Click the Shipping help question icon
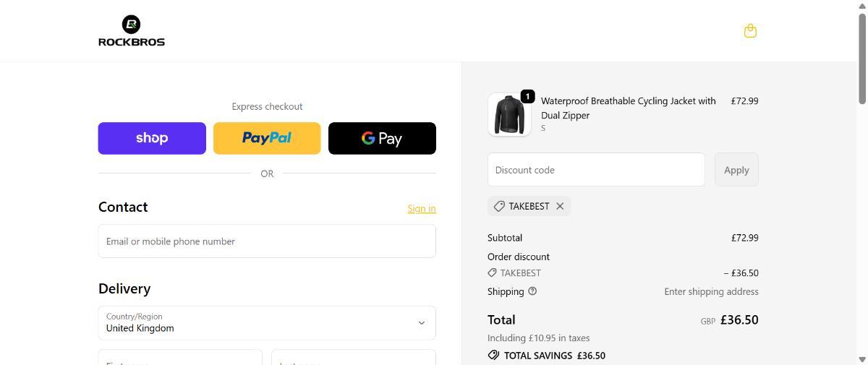This screenshot has height=365, width=868. (x=532, y=291)
